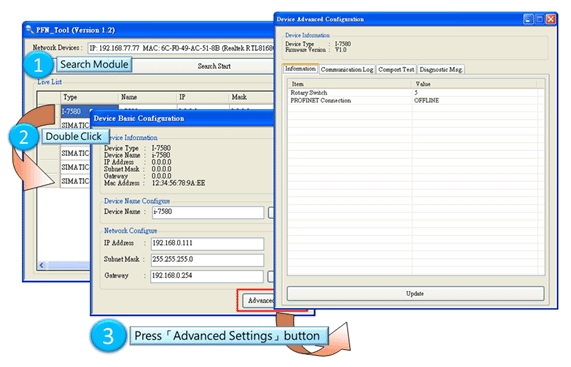
Task: Click the Advanced settings button
Action: click(x=259, y=301)
